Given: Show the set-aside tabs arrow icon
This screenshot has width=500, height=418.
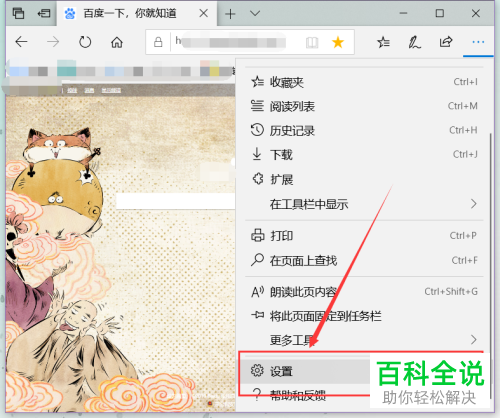Looking at the screenshot, I should coord(44,13).
